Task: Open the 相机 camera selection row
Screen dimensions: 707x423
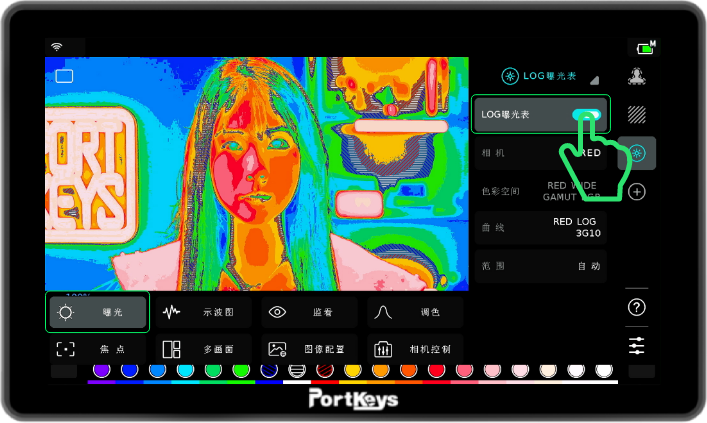Action: [x=540, y=153]
